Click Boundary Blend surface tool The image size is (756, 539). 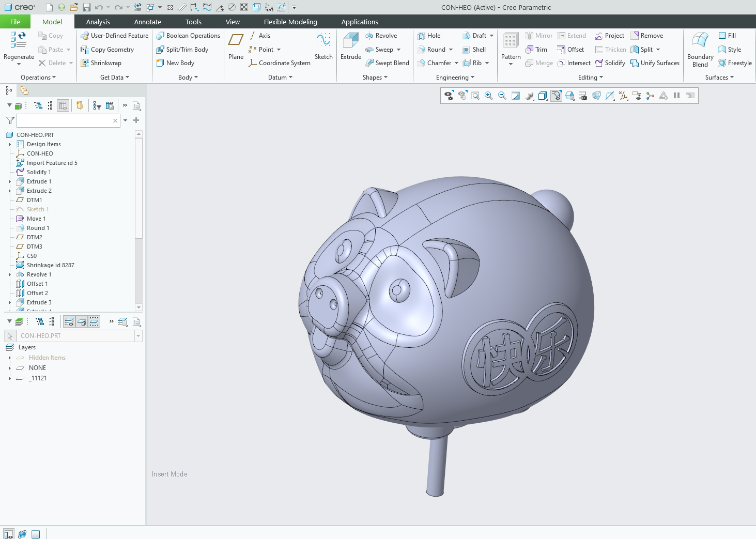(x=700, y=49)
